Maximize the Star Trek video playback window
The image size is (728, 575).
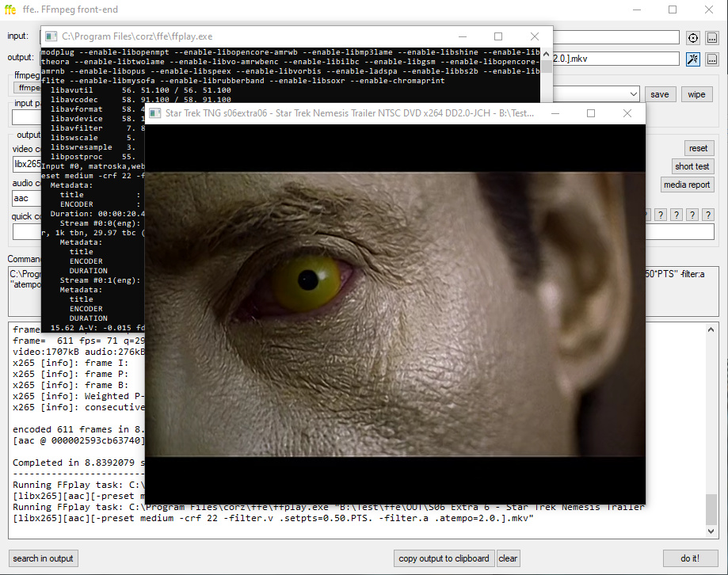pos(591,113)
